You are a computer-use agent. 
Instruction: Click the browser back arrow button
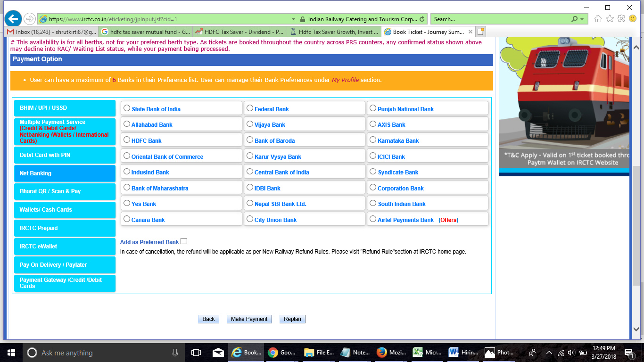(x=13, y=19)
